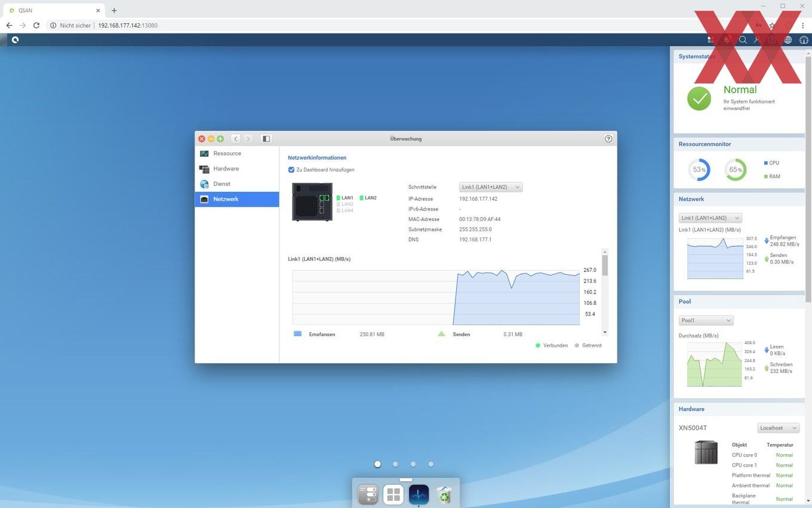812x508 pixels.
Task: Click the Ressourcenmonitor widget header
Action: (x=739, y=144)
